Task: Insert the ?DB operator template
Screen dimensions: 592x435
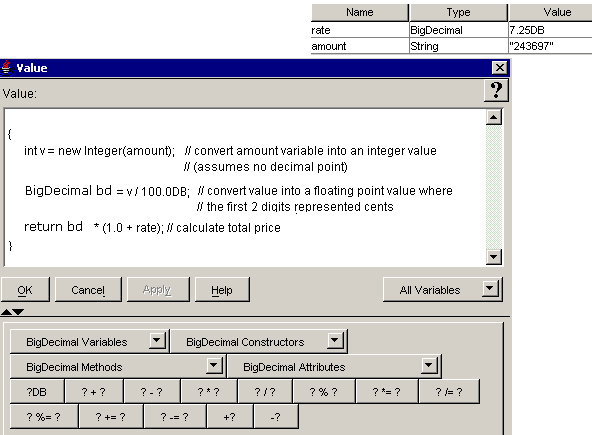Action: (37, 392)
